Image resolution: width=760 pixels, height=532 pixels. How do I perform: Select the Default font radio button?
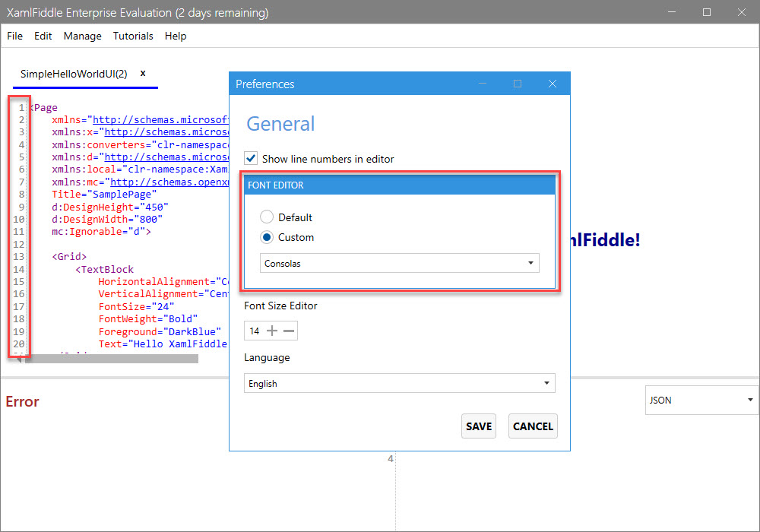tap(267, 217)
